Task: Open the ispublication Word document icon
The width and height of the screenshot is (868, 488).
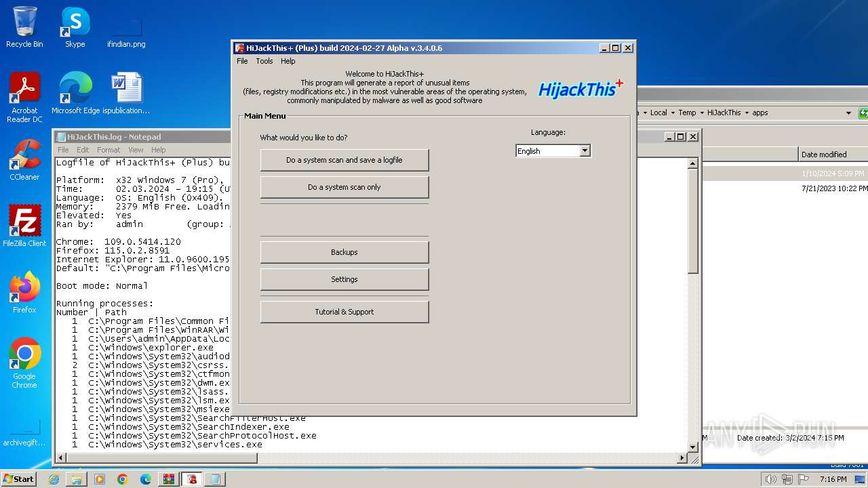Action: (x=126, y=94)
